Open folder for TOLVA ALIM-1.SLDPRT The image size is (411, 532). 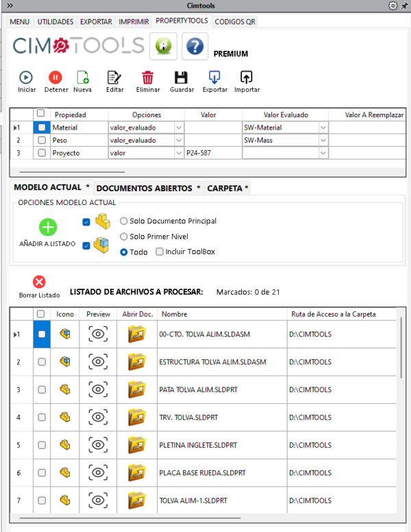click(x=137, y=500)
